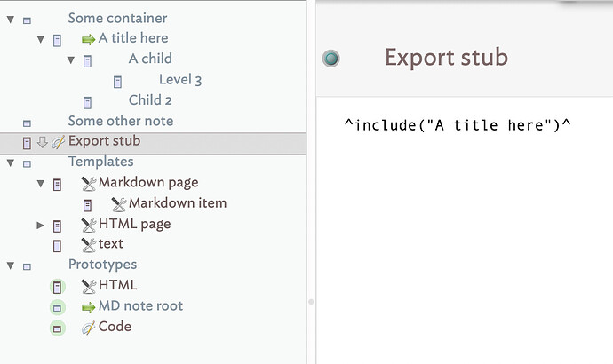Select the Level 3 note
613x364 pixels.
click(180, 80)
